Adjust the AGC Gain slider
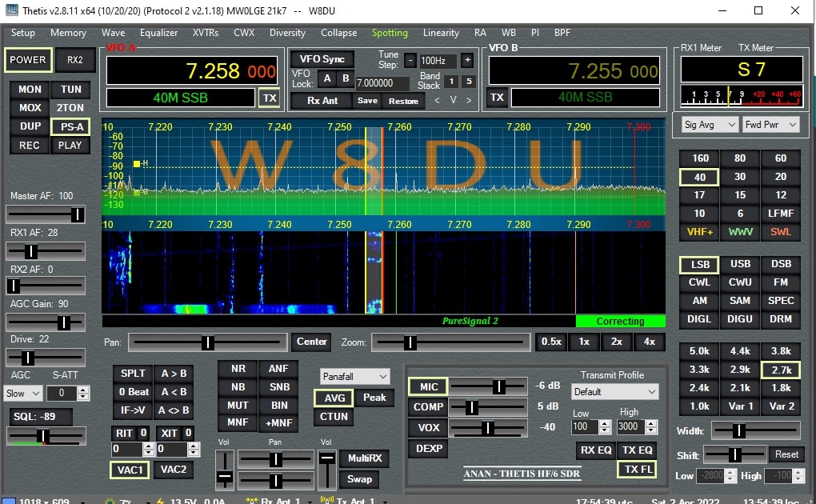 [46, 322]
